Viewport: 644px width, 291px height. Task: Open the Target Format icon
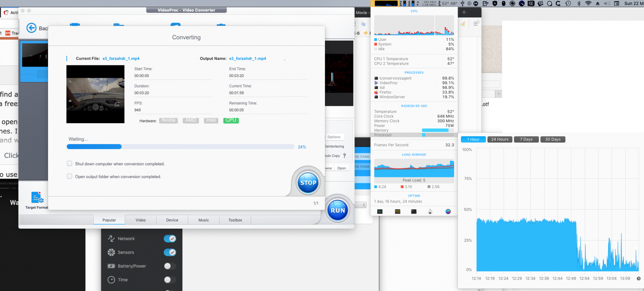[37, 197]
